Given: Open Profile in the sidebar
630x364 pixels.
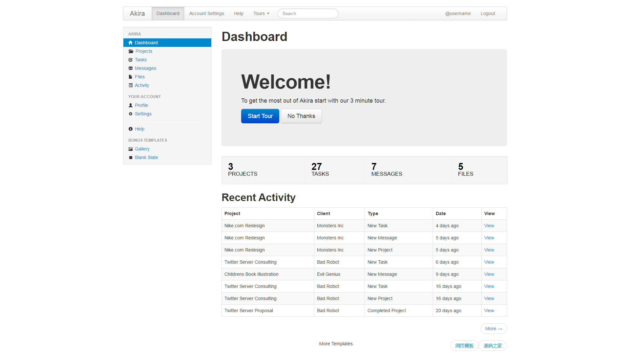Looking at the screenshot, I should [x=141, y=105].
